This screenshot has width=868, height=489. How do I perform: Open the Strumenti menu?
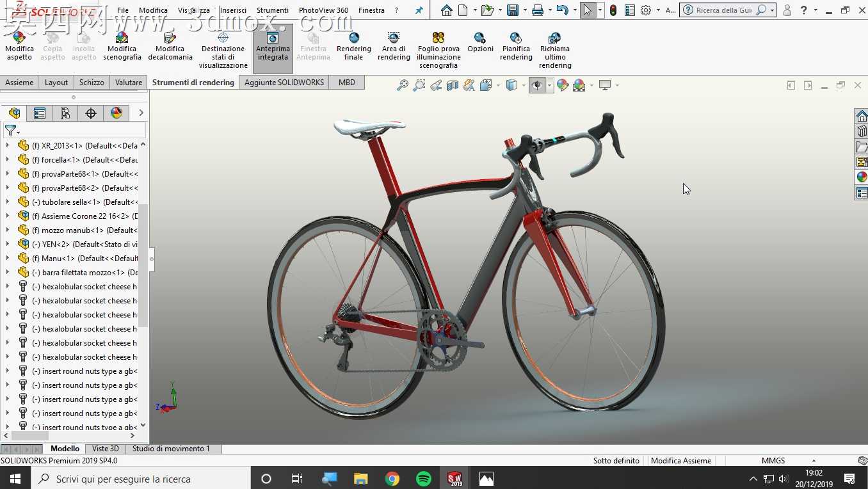(x=273, y=10)
